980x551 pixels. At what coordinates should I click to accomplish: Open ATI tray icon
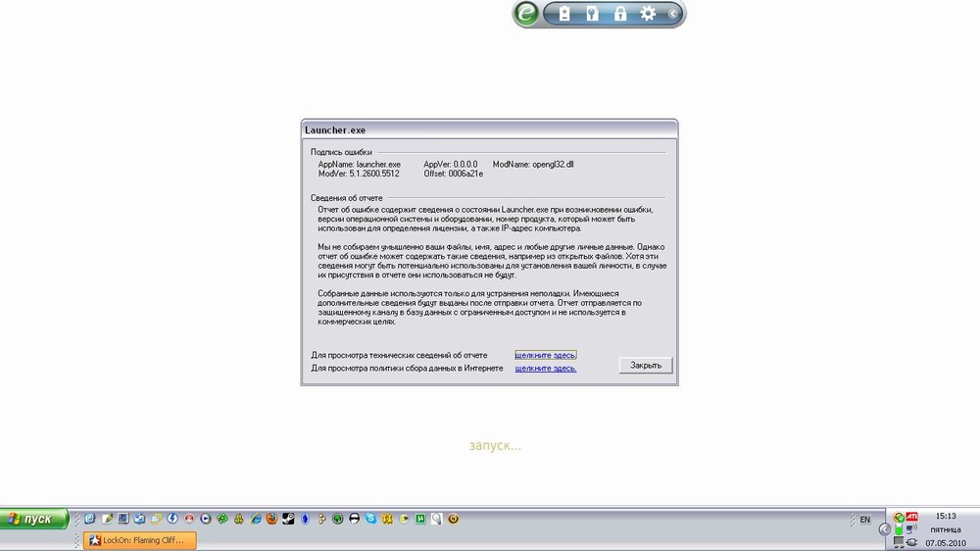911,517
